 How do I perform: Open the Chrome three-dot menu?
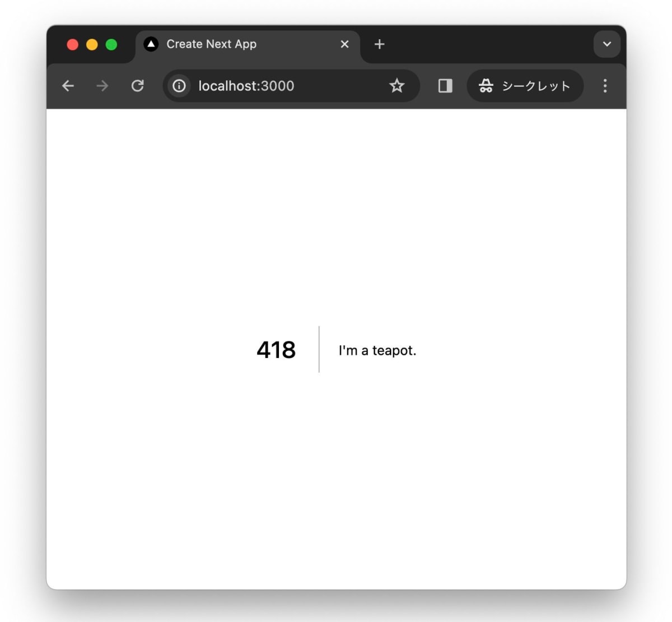tap(605, 86)
